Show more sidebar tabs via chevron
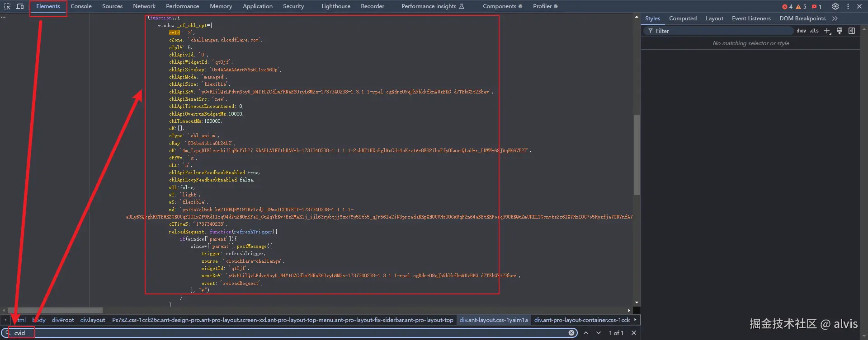Screen dimensions: 868x340 [x=835, y=19]
